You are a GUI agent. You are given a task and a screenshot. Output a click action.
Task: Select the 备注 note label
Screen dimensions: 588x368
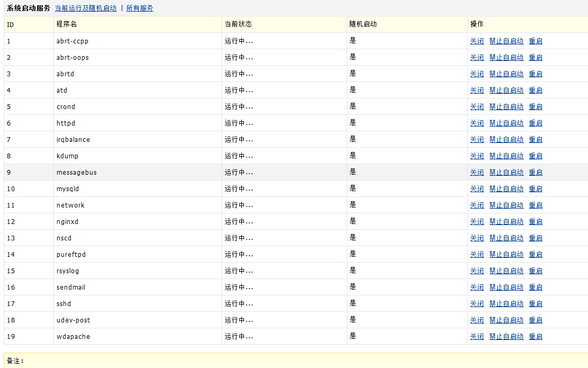coord(15,361)
